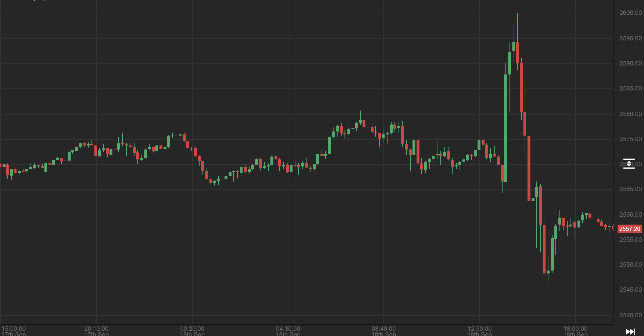This screenshot has width=644, height=336.
Task: Click the tall green candle spiking toward 2590
Action: tap(506, 128)
